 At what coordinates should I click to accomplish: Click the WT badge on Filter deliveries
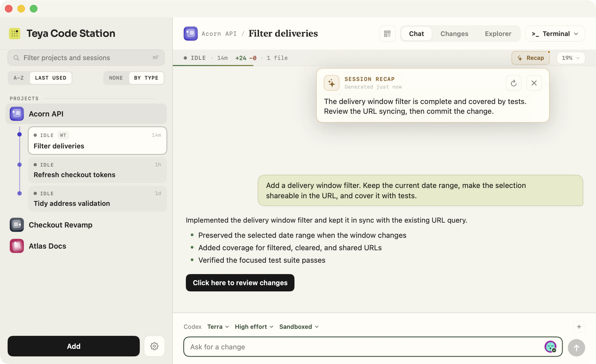pos(63,135)
